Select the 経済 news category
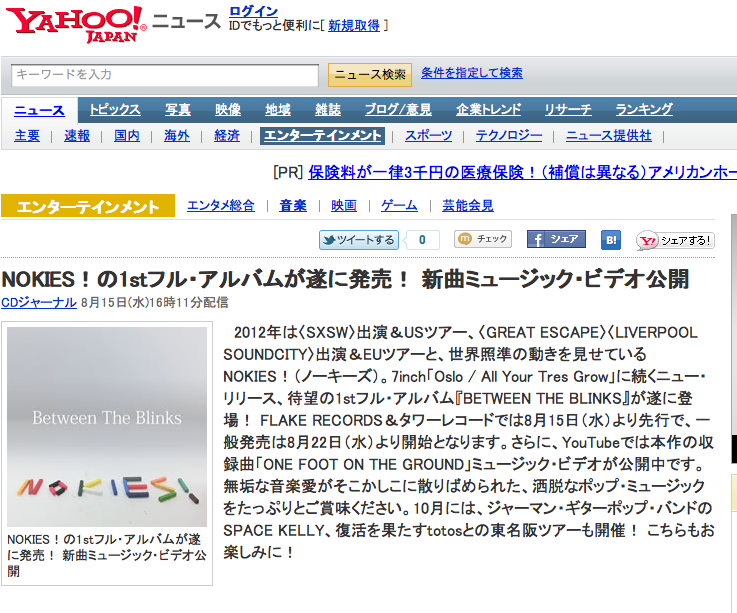 click(x=227, y=136)
